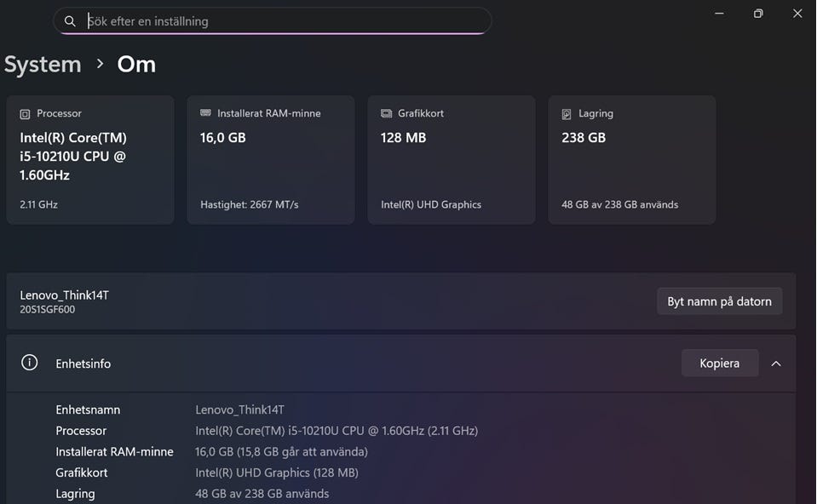Select the Lagring row label in Enhetsinfo
The image size is (817, 504).
tap(76, 494)
